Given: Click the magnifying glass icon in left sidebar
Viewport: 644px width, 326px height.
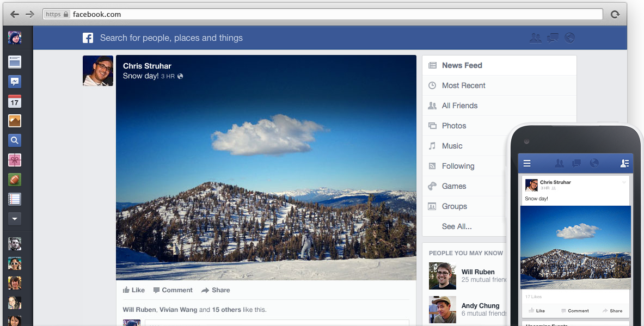Looking at the screenshot, I should coord(15,140).
